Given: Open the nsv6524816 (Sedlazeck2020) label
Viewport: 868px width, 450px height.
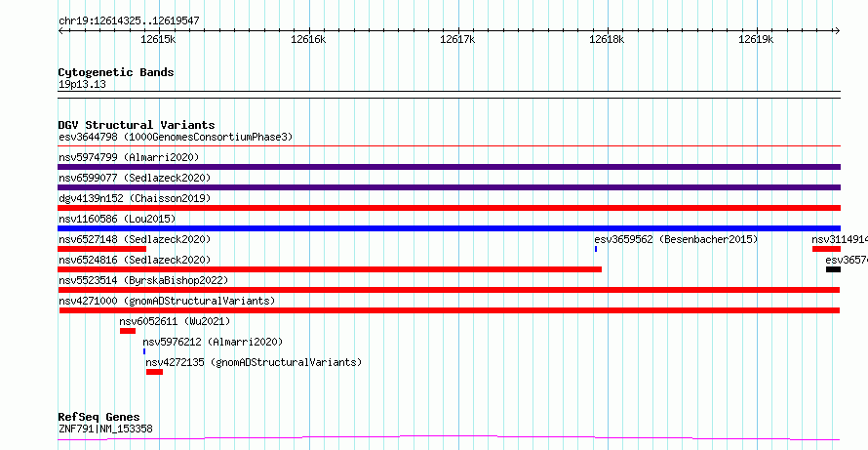Looking at the screenshot, I should pos(135,260).
